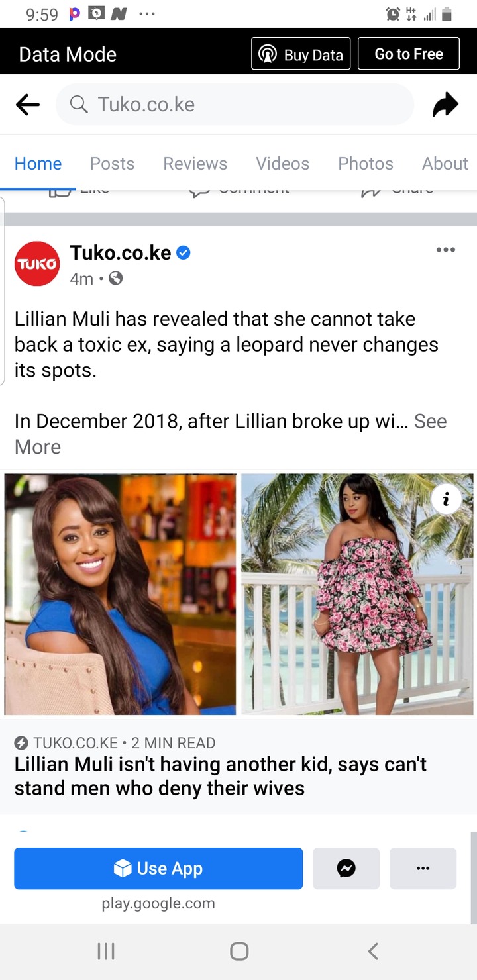477x980 pixels.
Task: Tap the Android recent apps icon
Action: (x=106, y=952)
